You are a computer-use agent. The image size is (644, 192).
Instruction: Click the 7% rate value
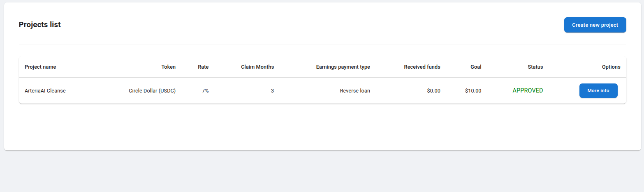pos(205,91)
